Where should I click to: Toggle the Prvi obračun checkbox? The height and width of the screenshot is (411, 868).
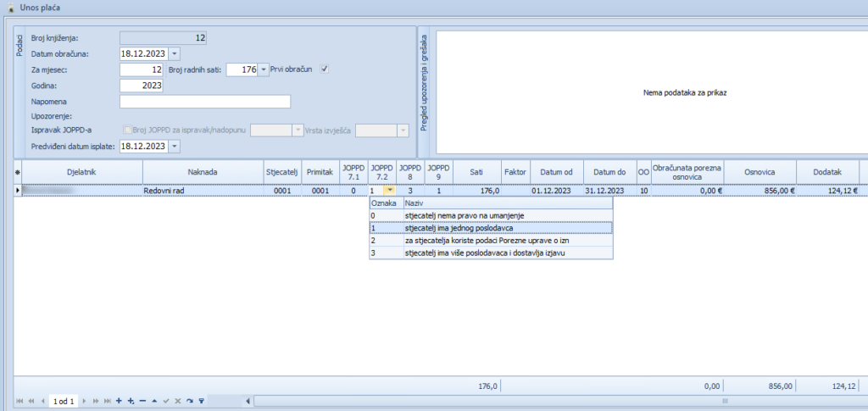324,69
